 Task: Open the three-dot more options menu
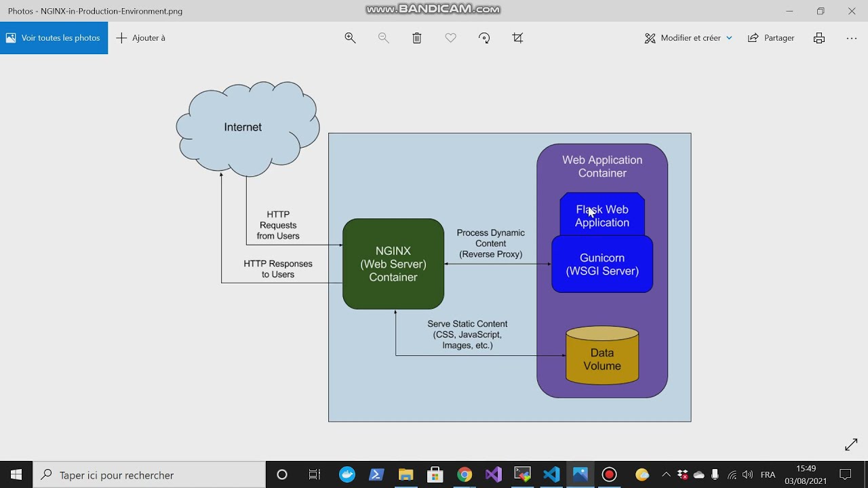[x=852, y=38]
